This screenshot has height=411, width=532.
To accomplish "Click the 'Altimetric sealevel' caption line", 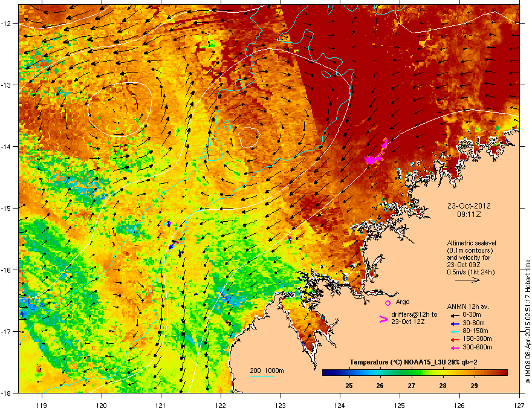I will pyautogui.click(x=472, y=243).
